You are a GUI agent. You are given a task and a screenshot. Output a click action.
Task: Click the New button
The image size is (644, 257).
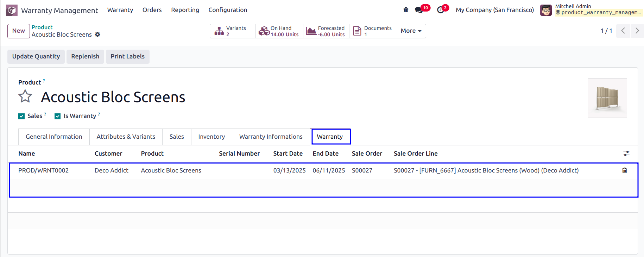pyautogui.click(x=19, y=31)
